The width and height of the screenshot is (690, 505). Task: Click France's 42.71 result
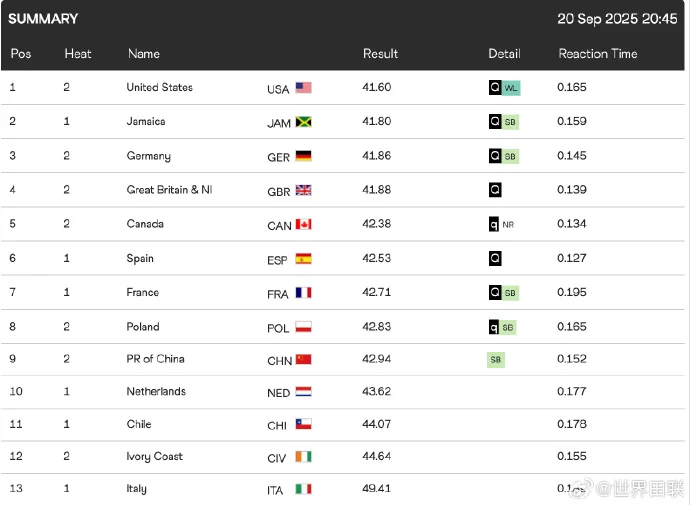376,292
